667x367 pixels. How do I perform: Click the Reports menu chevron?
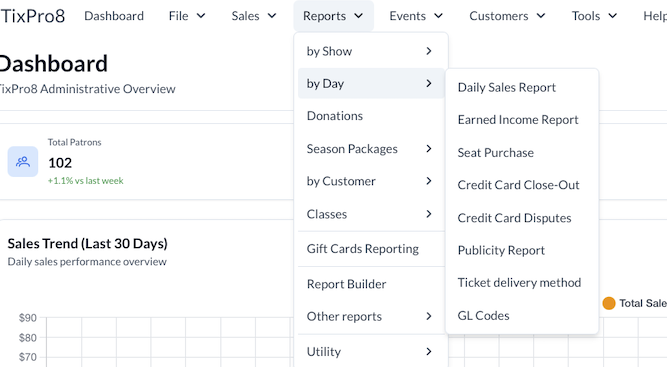[x=359, y=16]
